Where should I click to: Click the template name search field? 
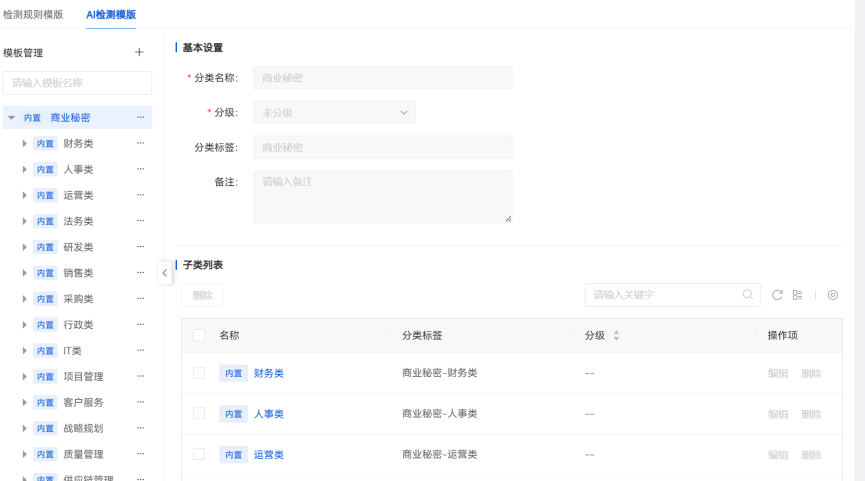(77, 82)
